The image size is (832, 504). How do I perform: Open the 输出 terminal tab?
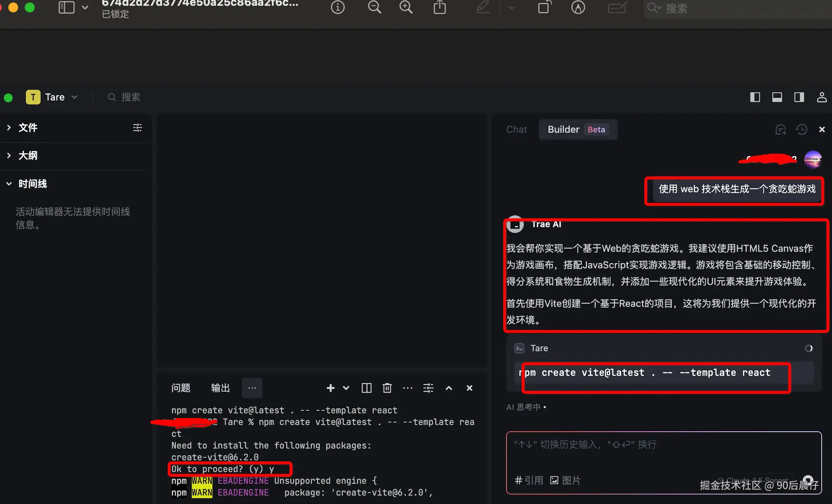point(220,388)
